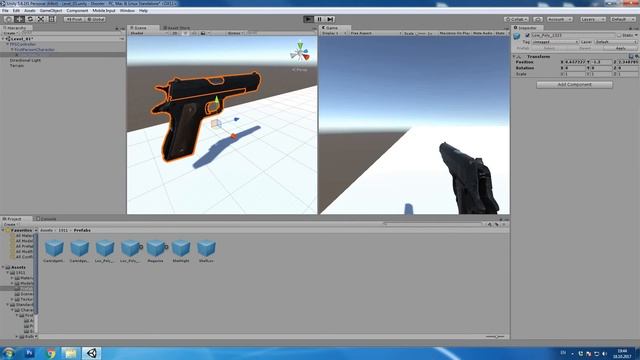This screenshot has height=360, width=640.
Task: Select FirstPersonCharacter in Hierarchy
Action: pyautogui.click(x=34, y=49)
